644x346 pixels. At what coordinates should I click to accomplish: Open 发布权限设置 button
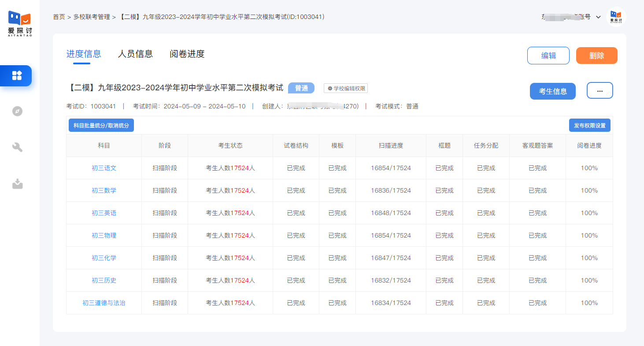tap(589, 125)
